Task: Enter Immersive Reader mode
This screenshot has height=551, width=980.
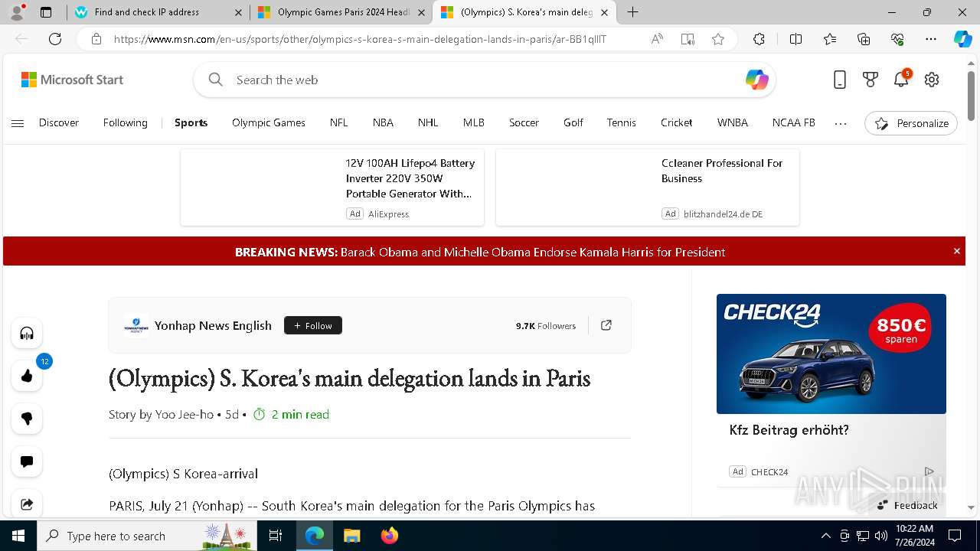Action: pyautogui.click(x=688, y=39)
